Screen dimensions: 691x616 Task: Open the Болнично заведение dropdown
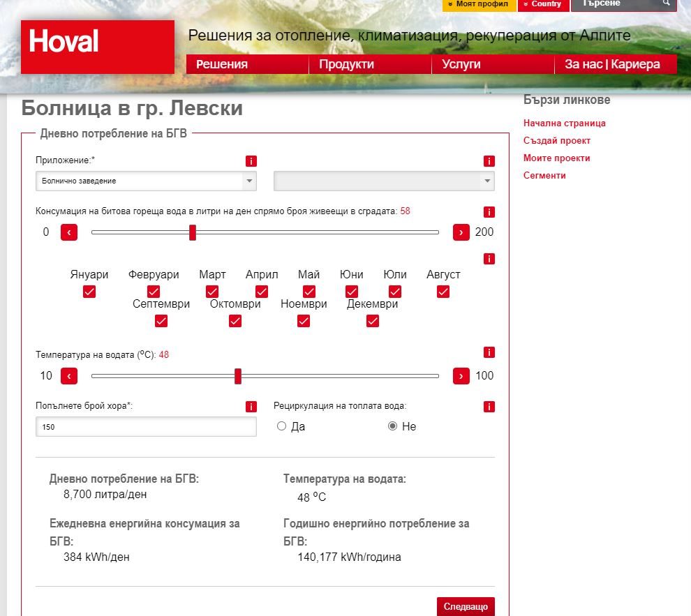146,180
